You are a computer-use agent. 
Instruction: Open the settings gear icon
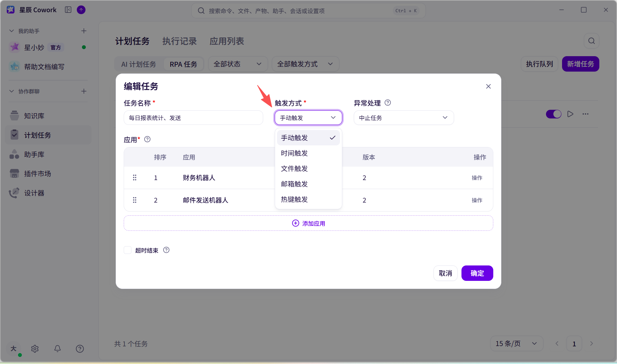(x=35, y=349)
